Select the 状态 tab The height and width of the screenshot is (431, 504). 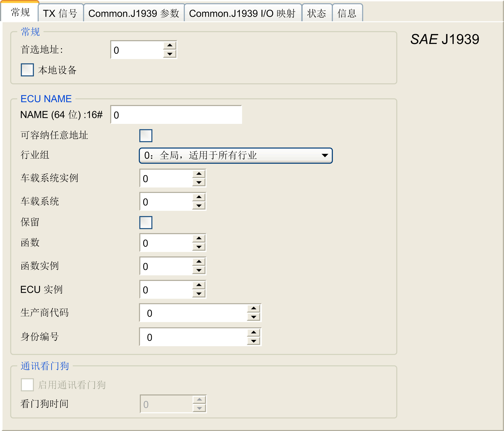pos(316,13)
